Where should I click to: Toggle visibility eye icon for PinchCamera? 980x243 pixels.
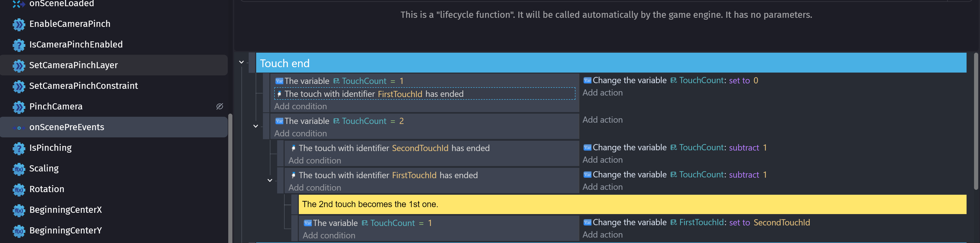[x=219, y=106]
